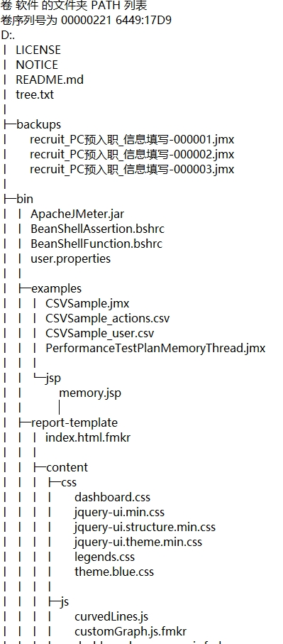
Task: Select the tree.txt entry
Action: tap(35, 94)
